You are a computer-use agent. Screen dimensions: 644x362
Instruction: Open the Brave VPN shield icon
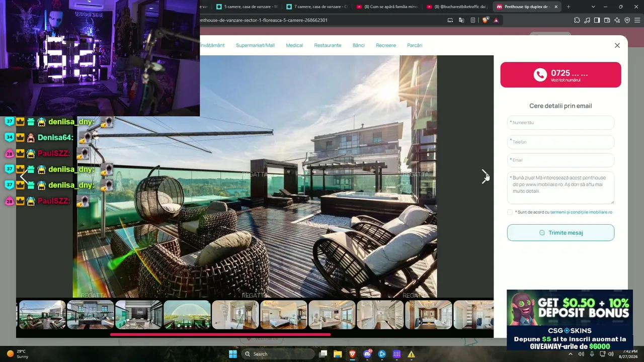(x=627, y=20)
